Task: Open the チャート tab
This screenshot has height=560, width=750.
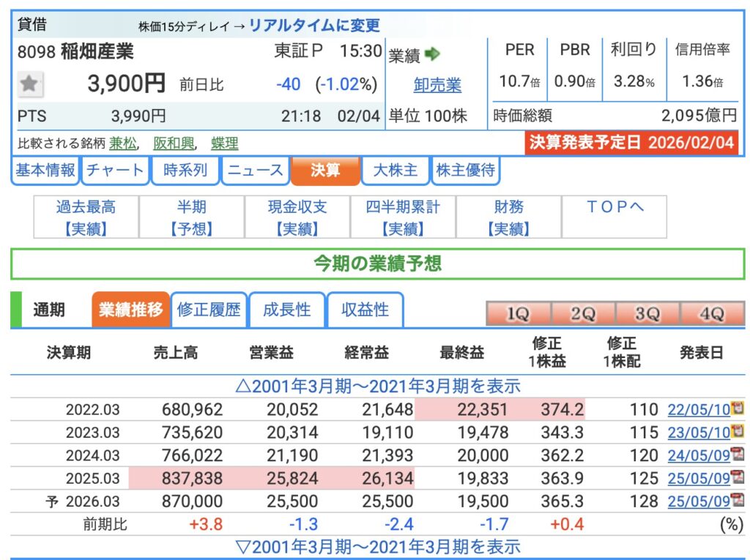Action: pos(115,171)
